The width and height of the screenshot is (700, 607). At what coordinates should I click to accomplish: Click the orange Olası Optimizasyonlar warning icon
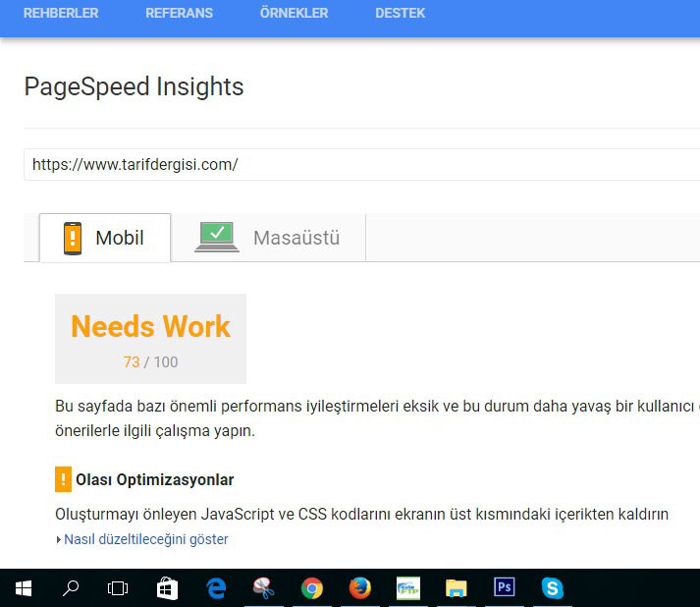[x=63, y=479]
